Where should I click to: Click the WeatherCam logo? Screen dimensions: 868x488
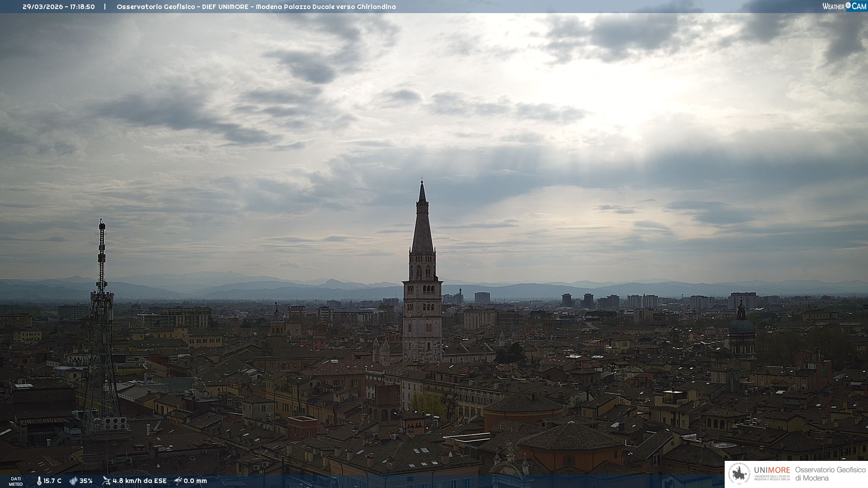(x=844, y=6)
